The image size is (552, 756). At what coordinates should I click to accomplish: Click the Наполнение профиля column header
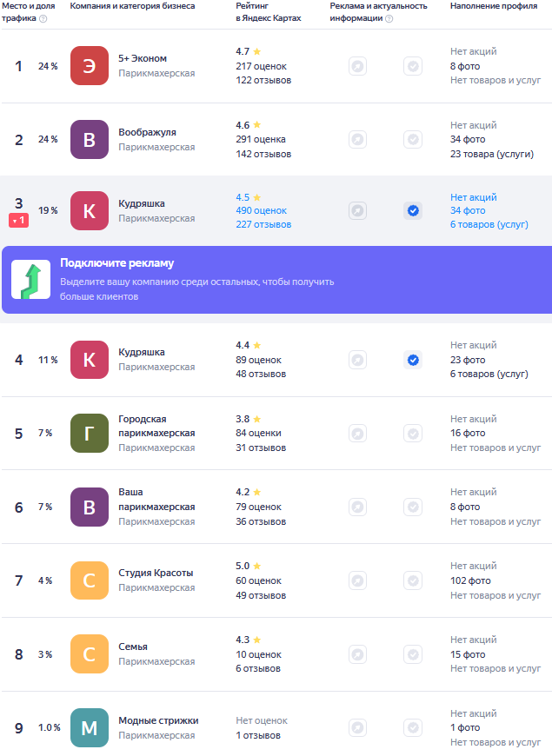(x=494, y=6)
